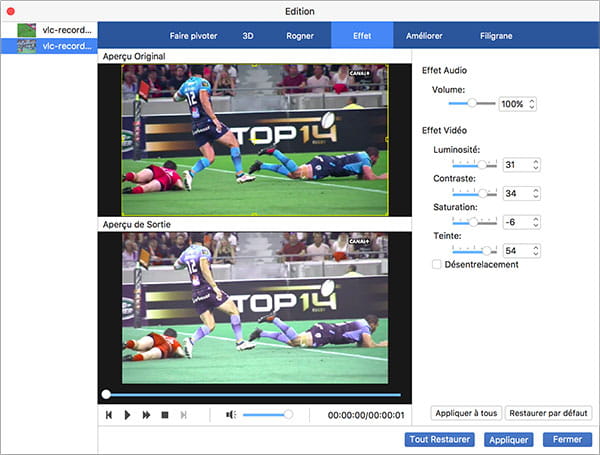Click the first video's thumbnail image
Viewport: 600px width, 455px height.
(x=27, y=30)
